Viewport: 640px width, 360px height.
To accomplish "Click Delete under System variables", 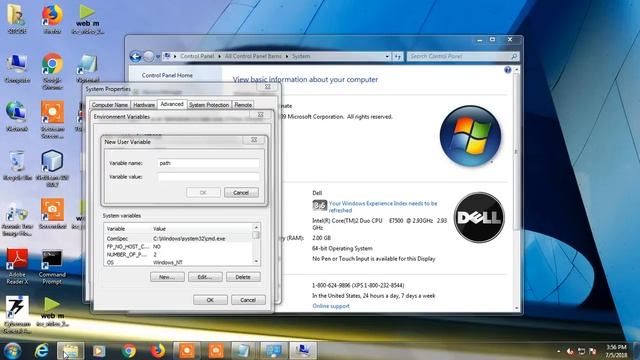I will point(243,277).
